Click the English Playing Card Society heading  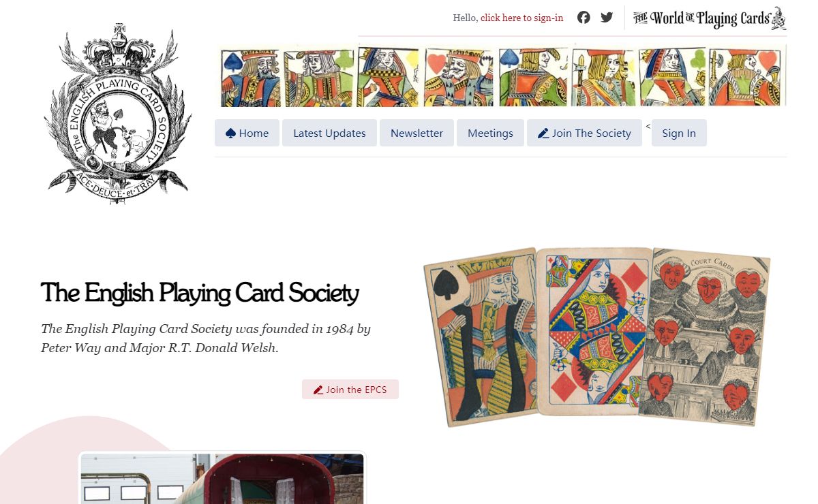(x=200, y=293)
